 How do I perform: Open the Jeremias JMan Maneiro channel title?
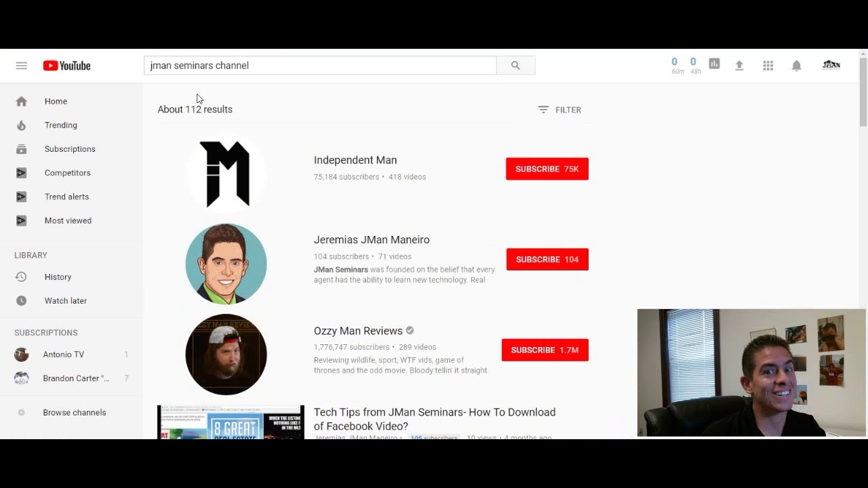(x=372, y=240)
